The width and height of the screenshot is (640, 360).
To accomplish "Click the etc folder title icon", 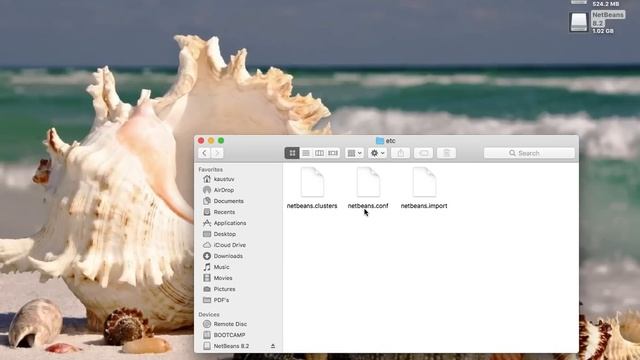I will [380, 141].
